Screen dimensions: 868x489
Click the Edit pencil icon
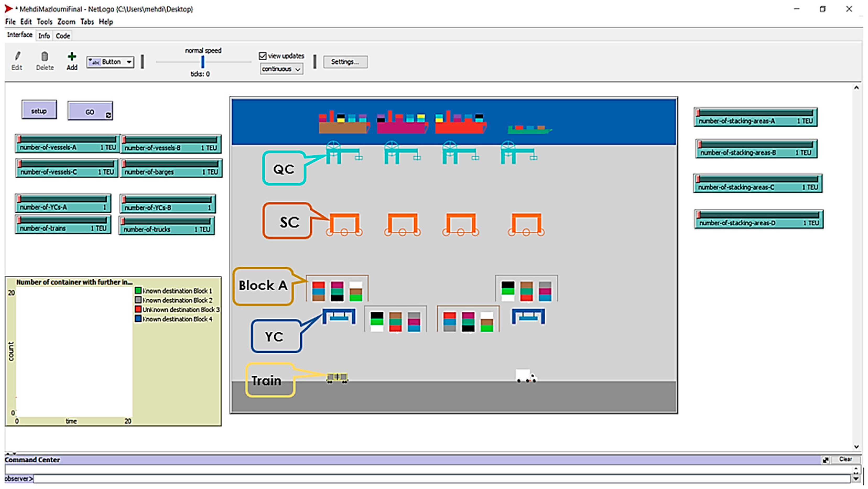(17, 56)
